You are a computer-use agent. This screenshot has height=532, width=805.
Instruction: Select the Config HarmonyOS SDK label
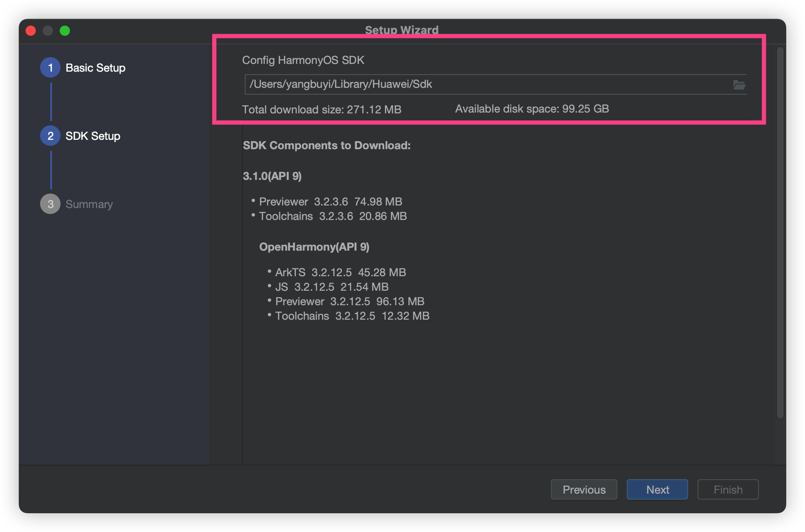303,60
